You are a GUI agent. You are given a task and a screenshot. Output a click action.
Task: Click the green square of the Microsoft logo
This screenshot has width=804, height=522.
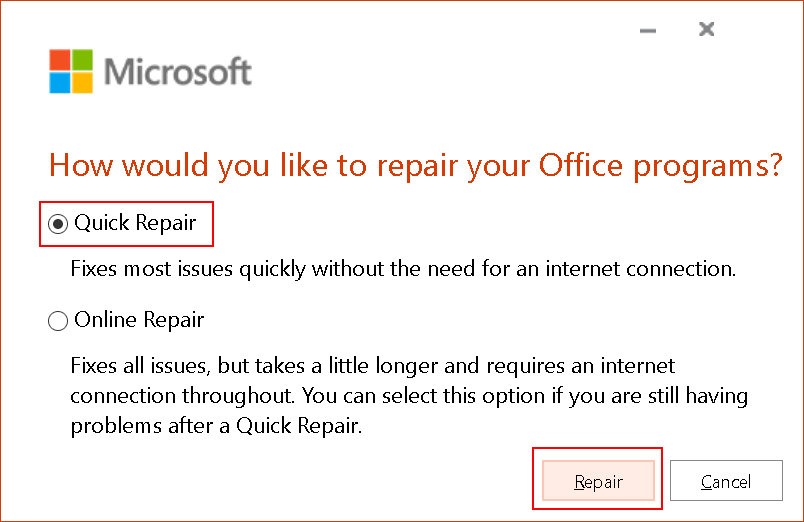83,59
